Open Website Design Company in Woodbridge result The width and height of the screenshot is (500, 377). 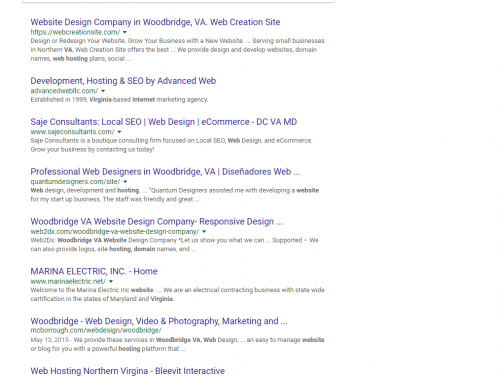tap(155, 22)
